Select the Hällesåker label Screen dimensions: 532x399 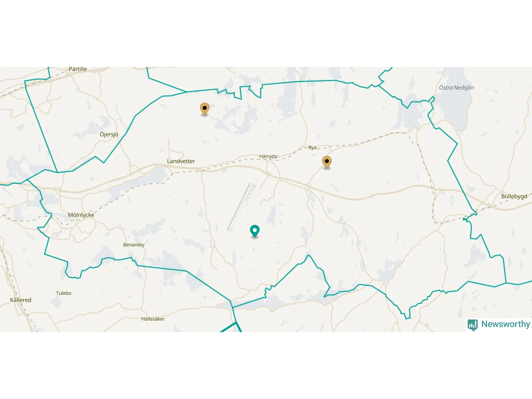pyautogui.click(x=153, y=319)
